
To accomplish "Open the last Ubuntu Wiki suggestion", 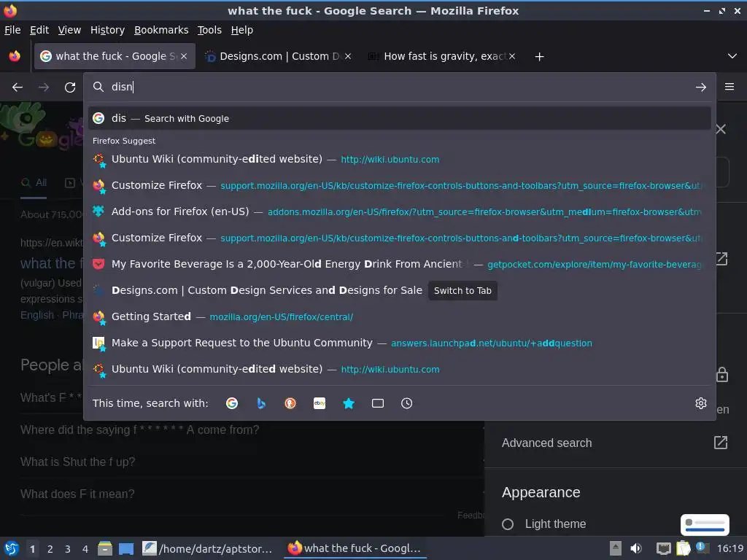I will click(x=400, y=369).
